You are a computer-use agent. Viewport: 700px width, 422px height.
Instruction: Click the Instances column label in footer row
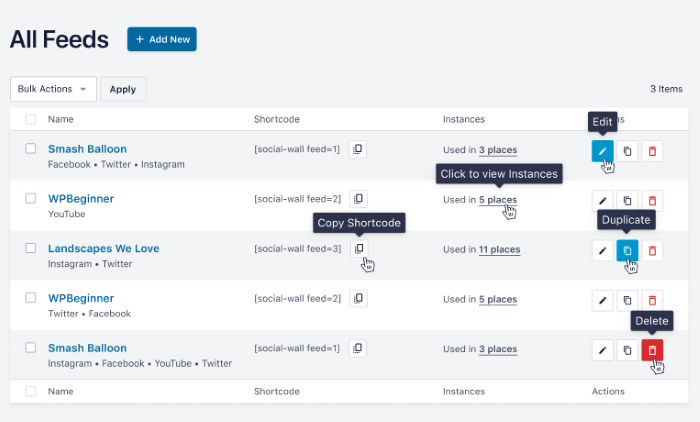pyautogui.click(x=464, y=391)
